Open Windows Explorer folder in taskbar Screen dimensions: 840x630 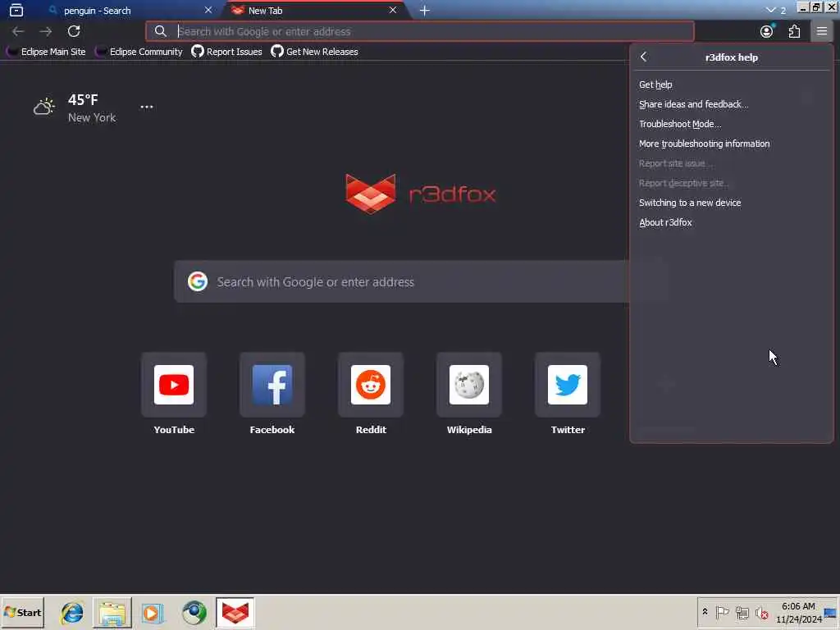click(x=112, y=612)
